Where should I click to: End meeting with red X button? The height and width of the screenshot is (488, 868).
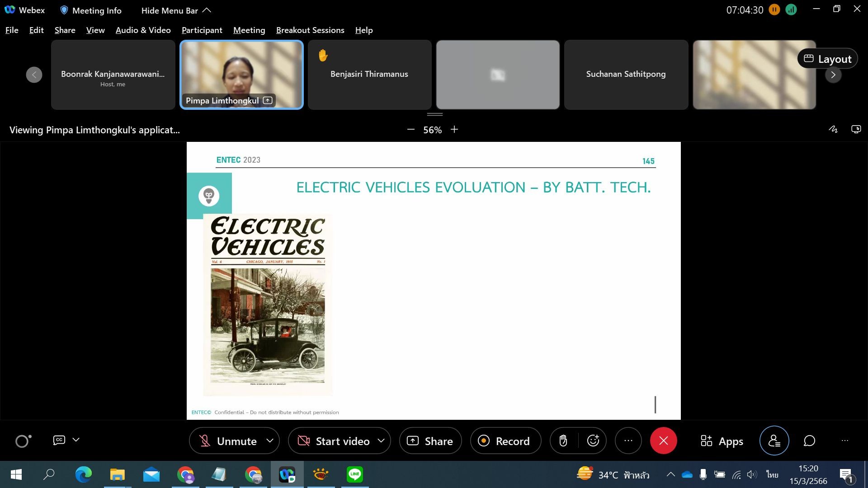663,441
